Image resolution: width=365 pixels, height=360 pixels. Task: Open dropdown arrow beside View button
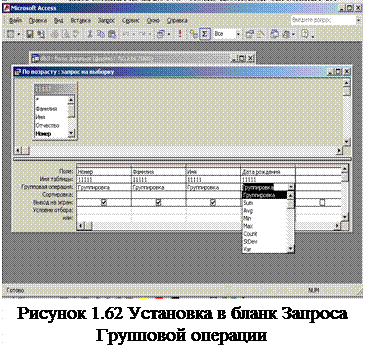[19, 34]
